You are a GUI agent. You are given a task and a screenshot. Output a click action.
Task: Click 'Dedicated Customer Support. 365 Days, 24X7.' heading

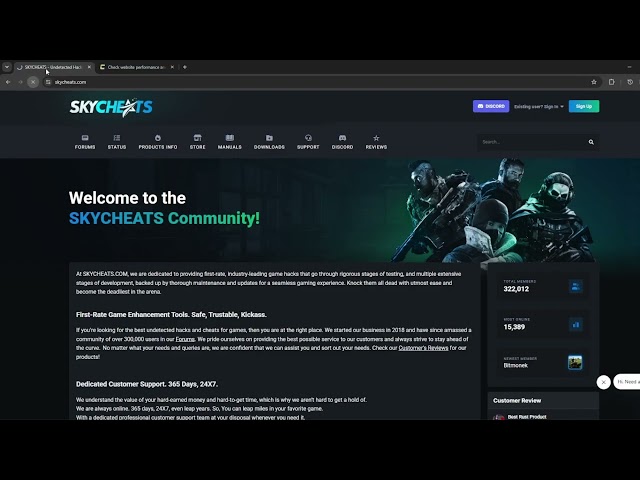(x=147, y=384)
